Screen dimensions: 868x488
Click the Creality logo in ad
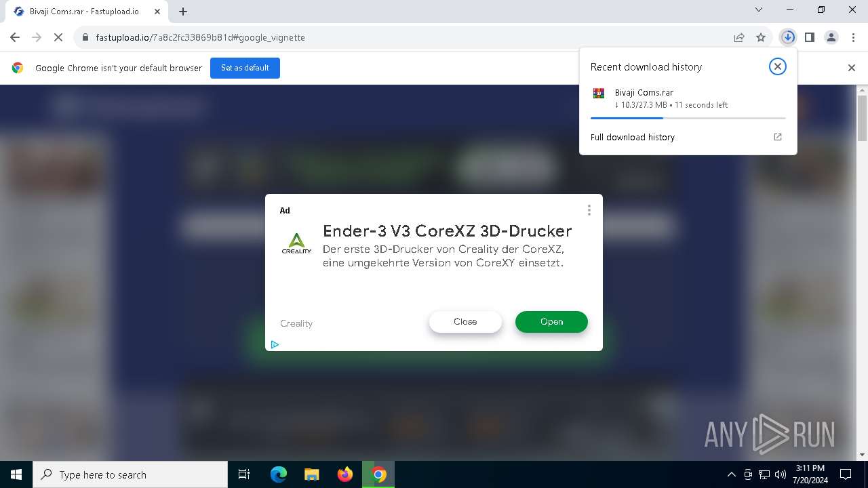pos(297,243)
